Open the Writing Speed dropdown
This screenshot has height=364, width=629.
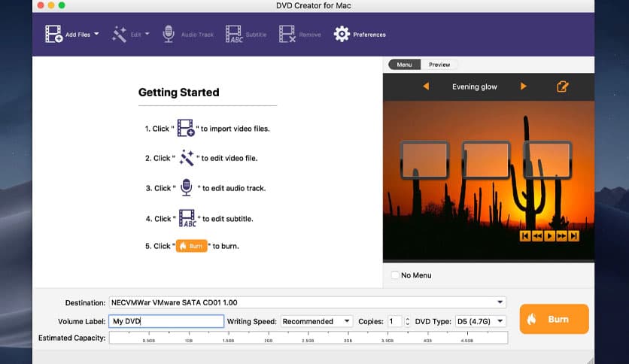(x=316, y=321)
